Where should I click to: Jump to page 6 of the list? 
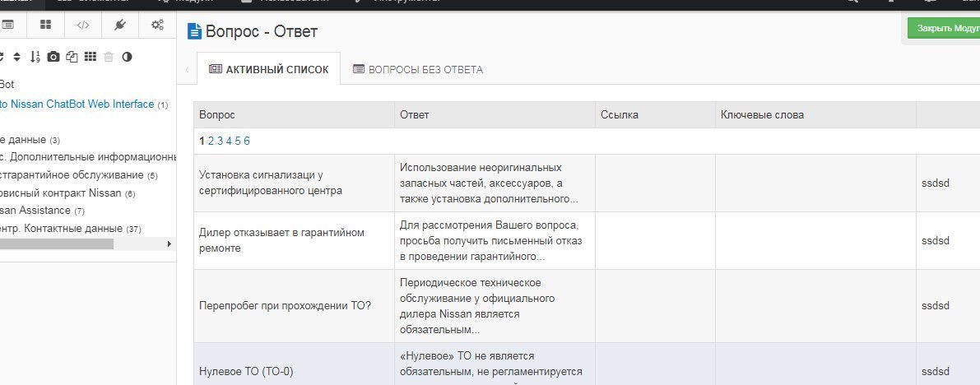(x=246, y=141)
